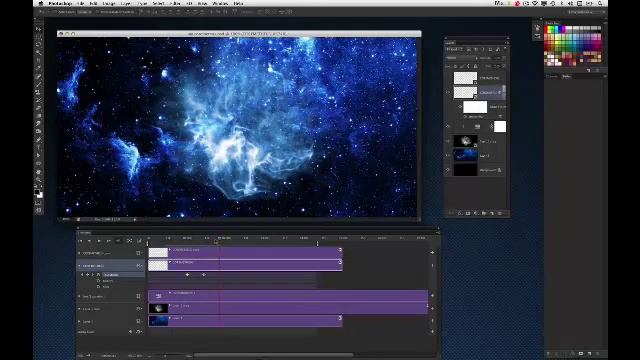The height and width of the screenshot is (360, 640).
Task: Hide the selected smart object layer
Action: pyautogui.click(x=448, y=92)
